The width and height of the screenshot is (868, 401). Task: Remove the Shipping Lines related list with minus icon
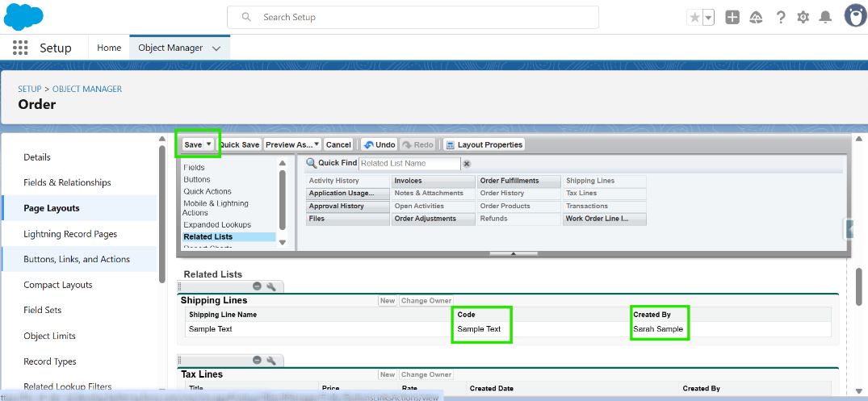pos(257,286)
